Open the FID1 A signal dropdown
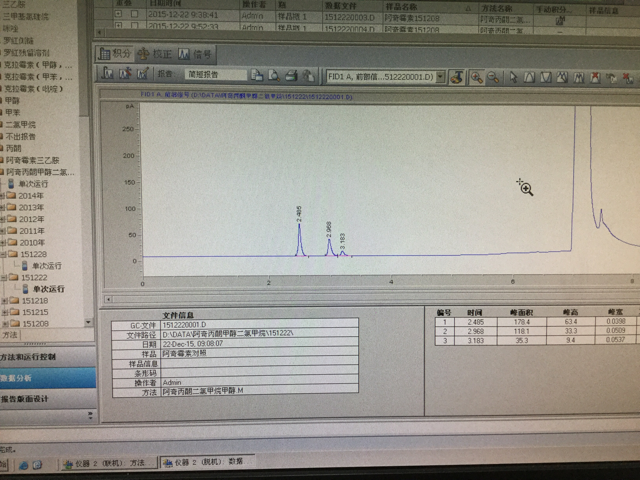640x480 pixels. [440, 76]
